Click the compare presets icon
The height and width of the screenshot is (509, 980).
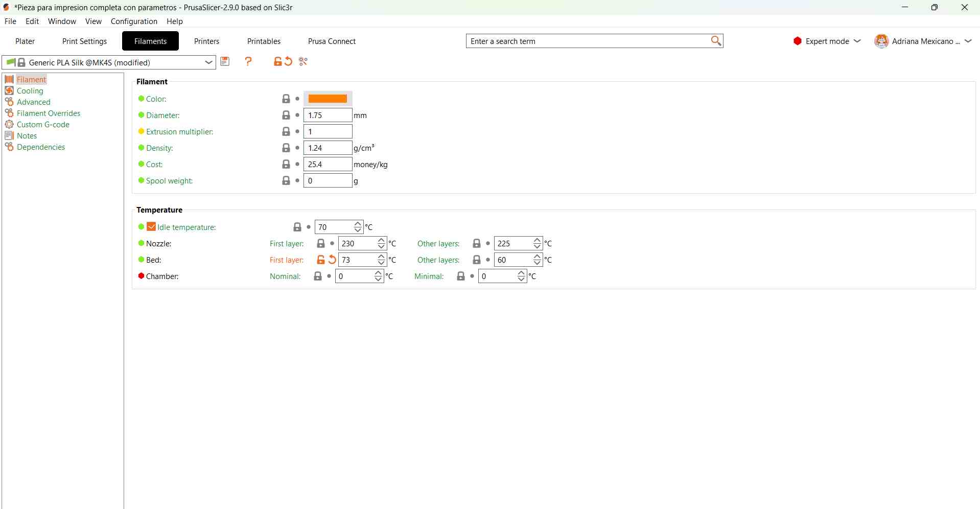coord(304,62)
